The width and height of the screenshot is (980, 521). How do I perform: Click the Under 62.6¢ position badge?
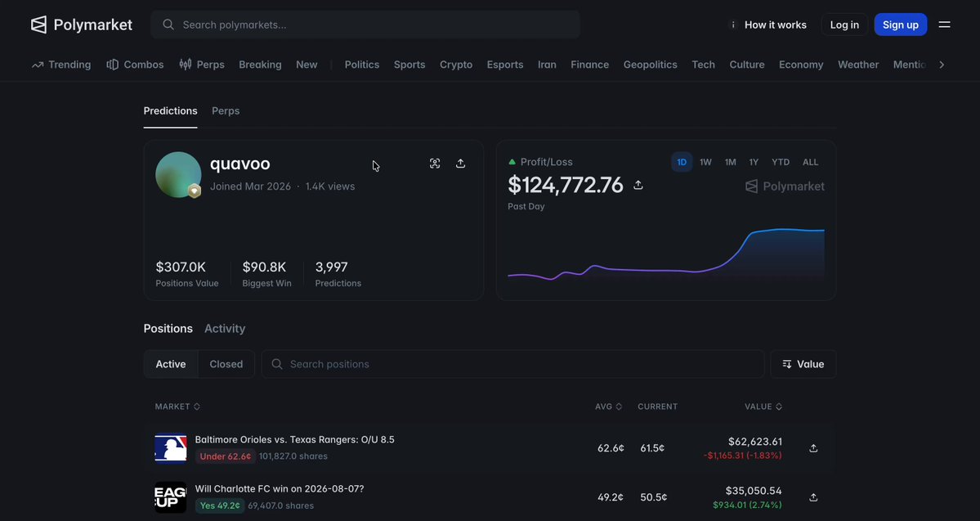226,456
